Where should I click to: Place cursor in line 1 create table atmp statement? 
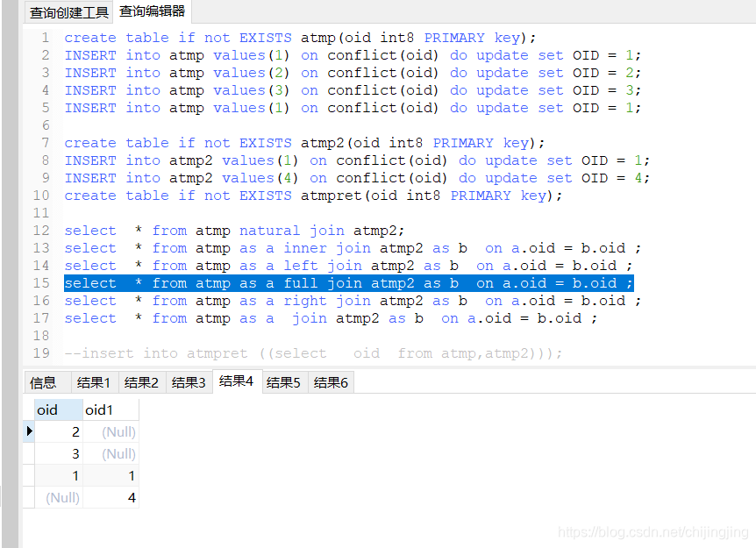pyautogui.click(x=300, y=38)
